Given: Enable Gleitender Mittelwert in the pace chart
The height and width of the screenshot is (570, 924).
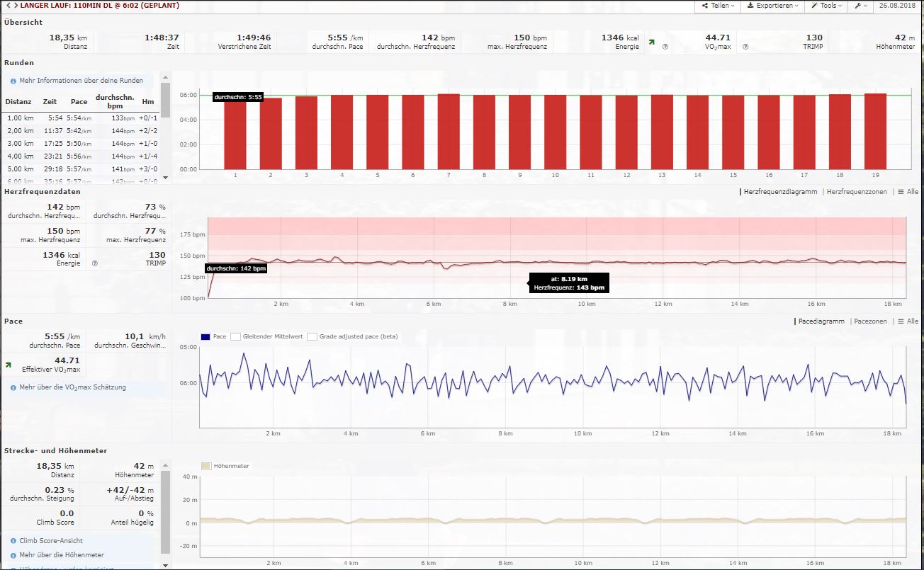Looking at the screenshot, I should click(236, 336).
